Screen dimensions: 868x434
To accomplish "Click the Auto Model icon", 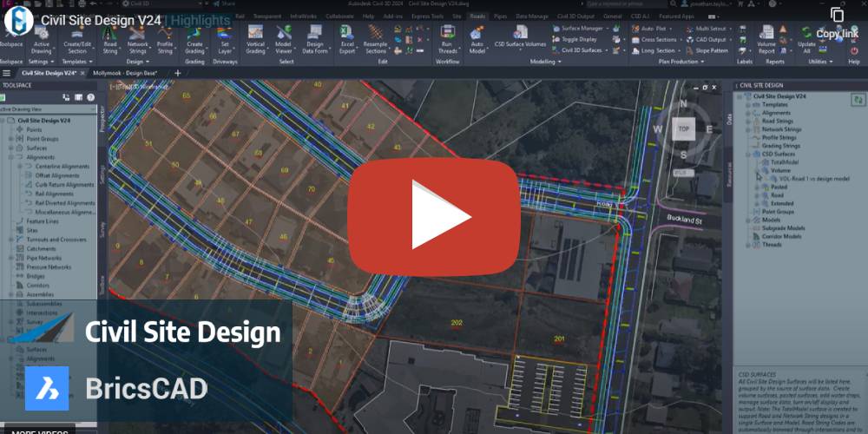I will [477, 33].
